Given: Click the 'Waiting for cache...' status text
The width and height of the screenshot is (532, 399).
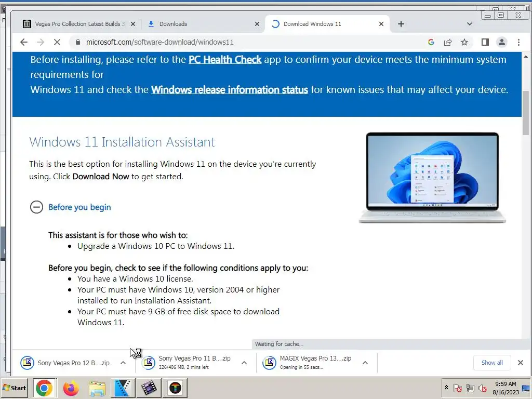Looking at the screenshot, I should 279,344.
